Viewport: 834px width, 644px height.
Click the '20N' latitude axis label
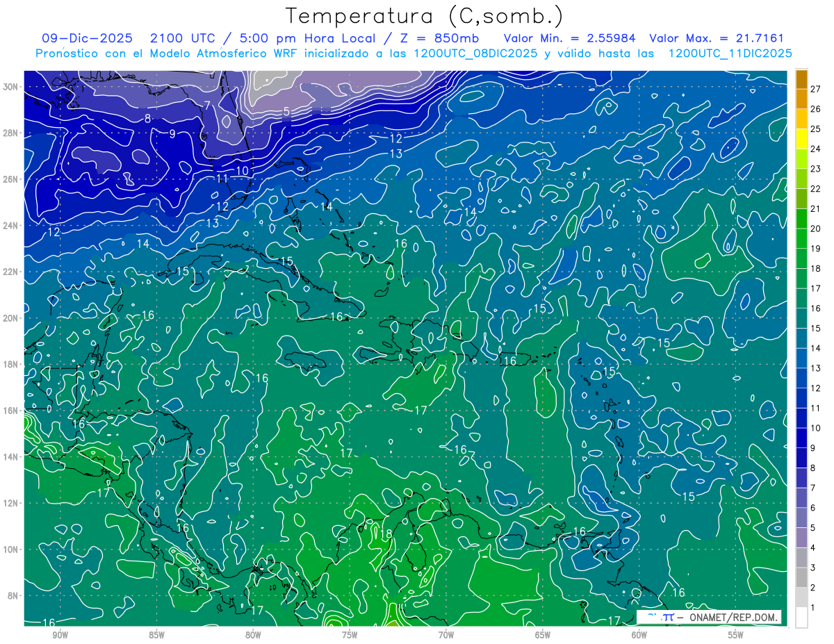12,318
